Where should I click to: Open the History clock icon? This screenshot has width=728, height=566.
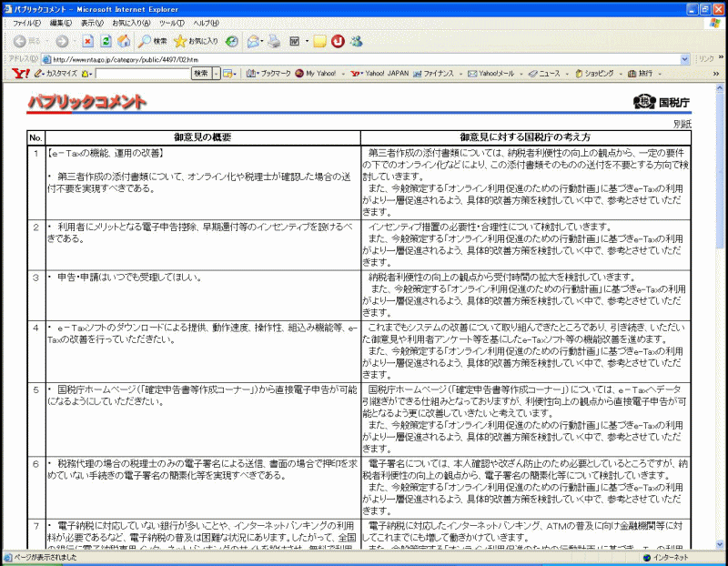pos(232,41)
